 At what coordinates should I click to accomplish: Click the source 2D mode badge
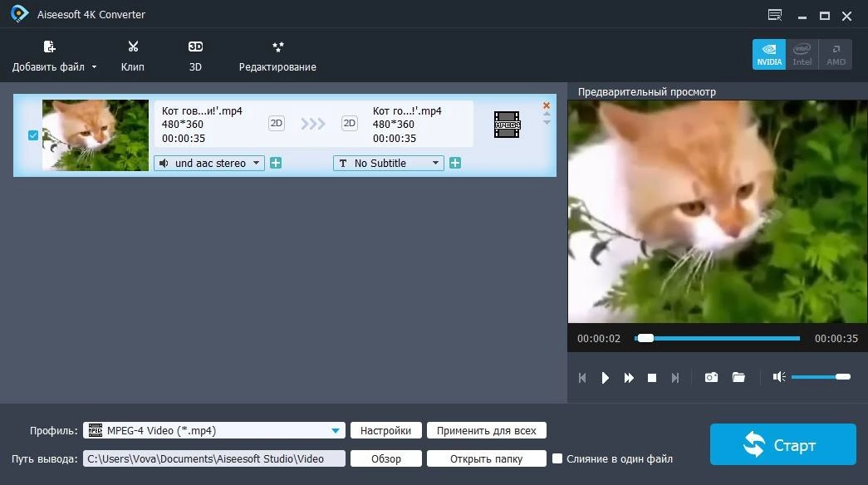[277, 123]
